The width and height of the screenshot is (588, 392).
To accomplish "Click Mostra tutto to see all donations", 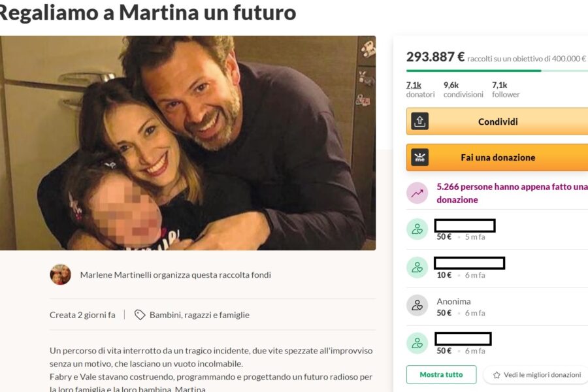I will (441, 374).
